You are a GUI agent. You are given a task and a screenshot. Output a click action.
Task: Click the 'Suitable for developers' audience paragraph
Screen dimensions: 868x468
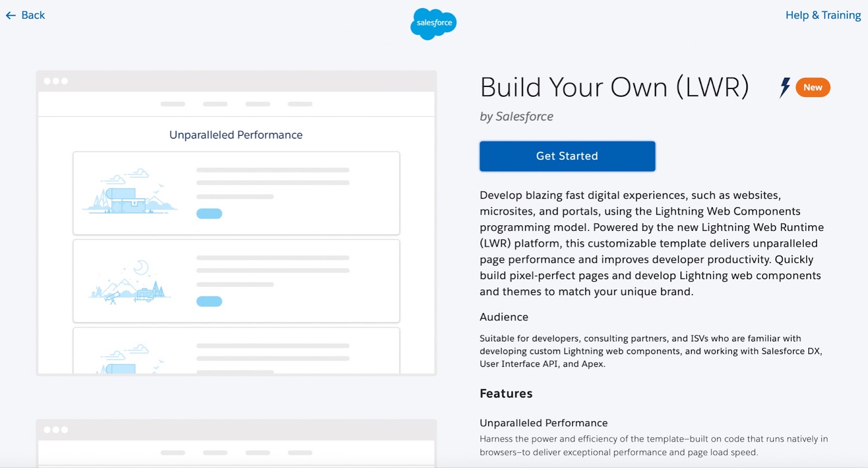point(651,351)
